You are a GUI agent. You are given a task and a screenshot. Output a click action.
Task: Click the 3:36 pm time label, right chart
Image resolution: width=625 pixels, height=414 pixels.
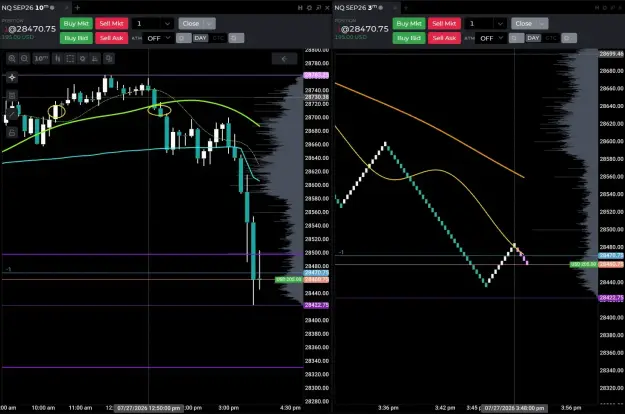coord(388,408)
